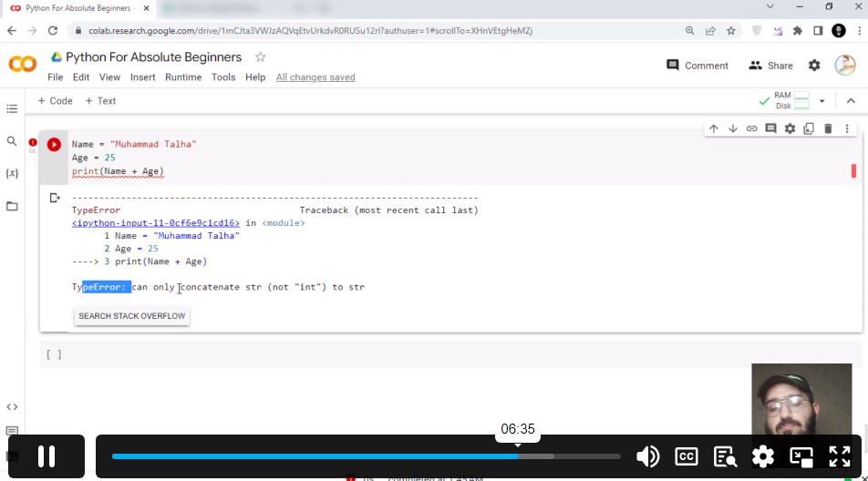Open the table of contents sidebar icon
The width and height of the screenshot is (868, 481).
point(12,108)
